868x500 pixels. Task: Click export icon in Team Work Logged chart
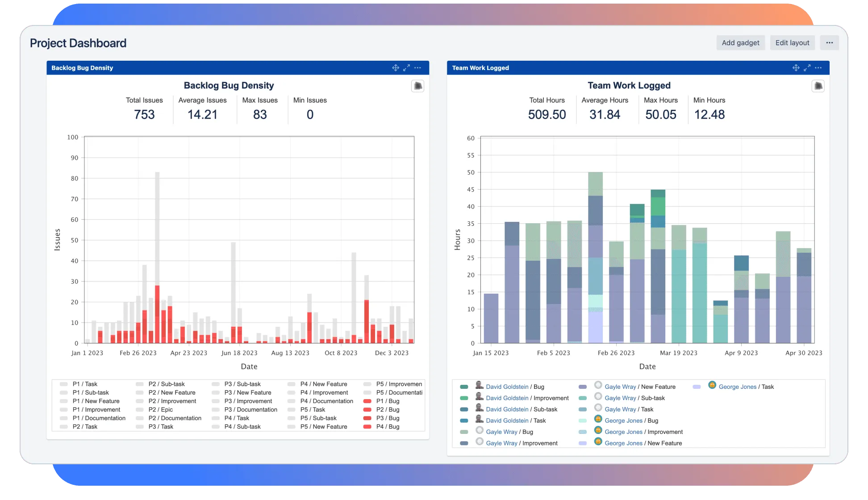pyautogui.click(x=818, y=86)
